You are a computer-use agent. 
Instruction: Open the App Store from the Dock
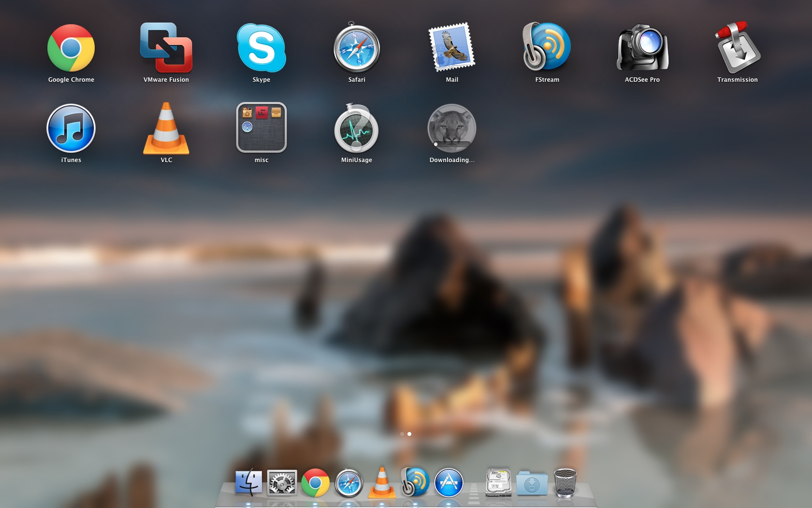pos(449,483)
